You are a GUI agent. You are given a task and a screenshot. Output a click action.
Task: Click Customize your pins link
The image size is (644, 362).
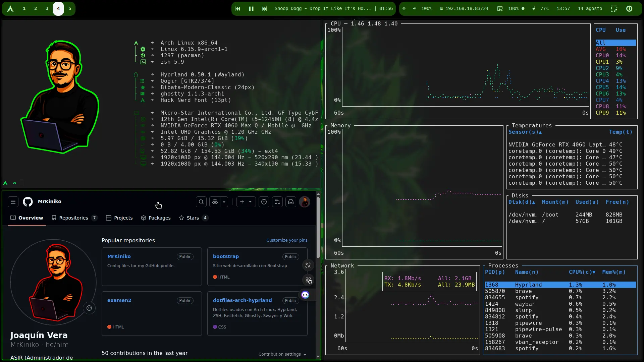[287, 240]
